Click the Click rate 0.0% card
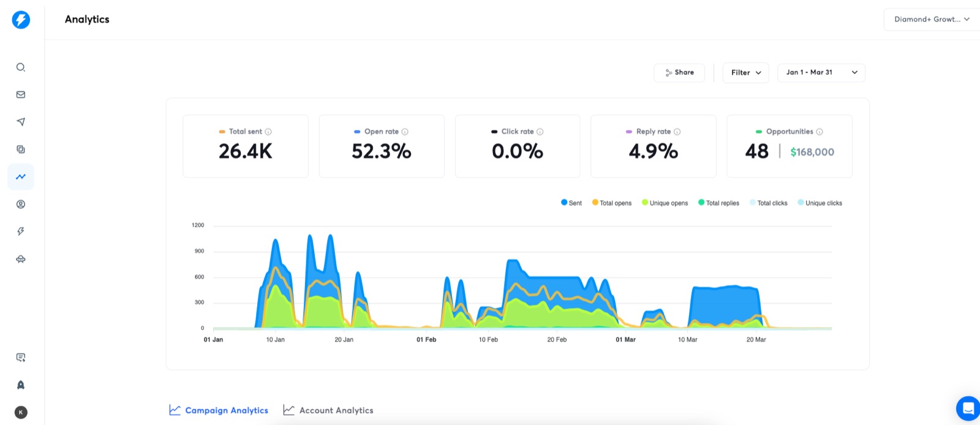 tap(518, 146)
